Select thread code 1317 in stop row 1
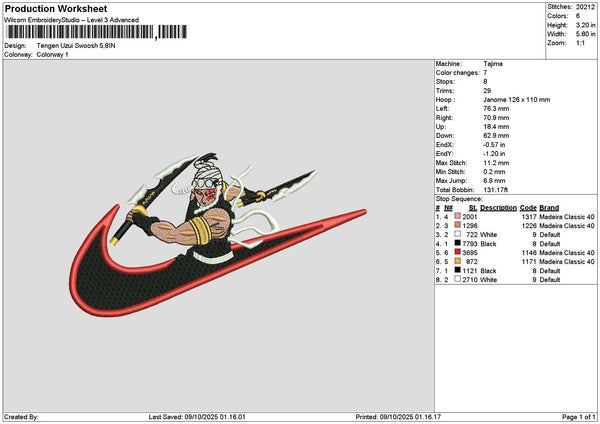This screenshot has width=600, height=424. click(529, 217)
